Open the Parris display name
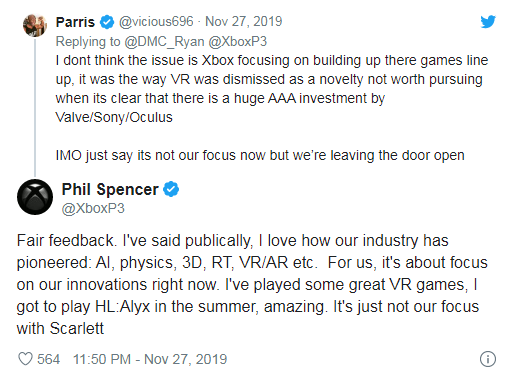516x375 pixels. pos(75,22)
